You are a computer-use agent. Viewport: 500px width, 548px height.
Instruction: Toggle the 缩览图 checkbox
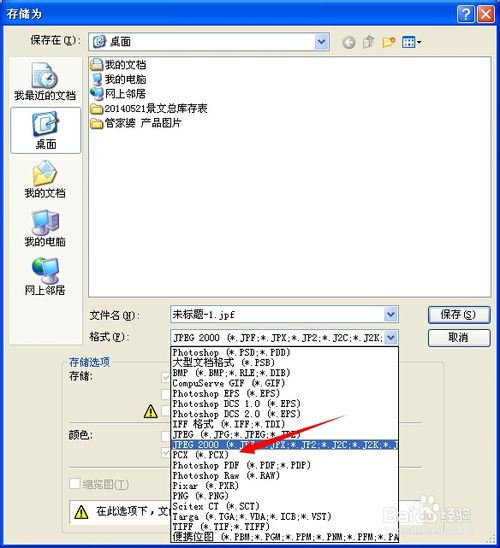point(75,484)
